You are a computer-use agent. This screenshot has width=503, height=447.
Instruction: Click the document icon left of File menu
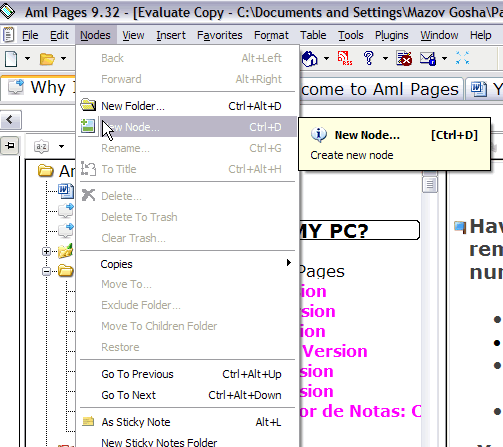[x=8, y=35]
